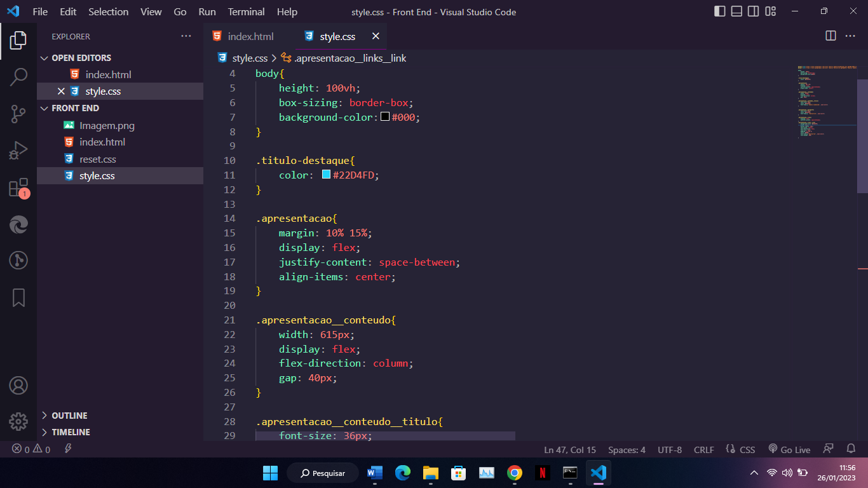Viewport: 868px width, 488px height.
Task: Open the Run menu
Action: (207, 11)
